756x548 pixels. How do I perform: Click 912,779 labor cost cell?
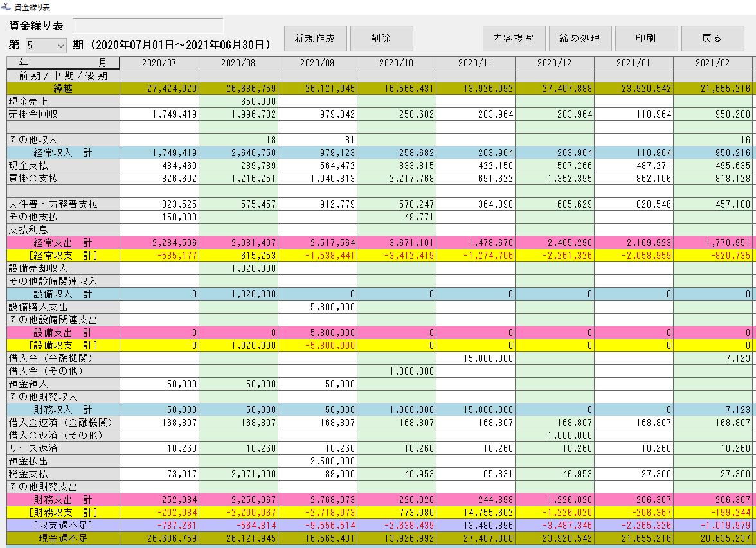pos(318,204)
